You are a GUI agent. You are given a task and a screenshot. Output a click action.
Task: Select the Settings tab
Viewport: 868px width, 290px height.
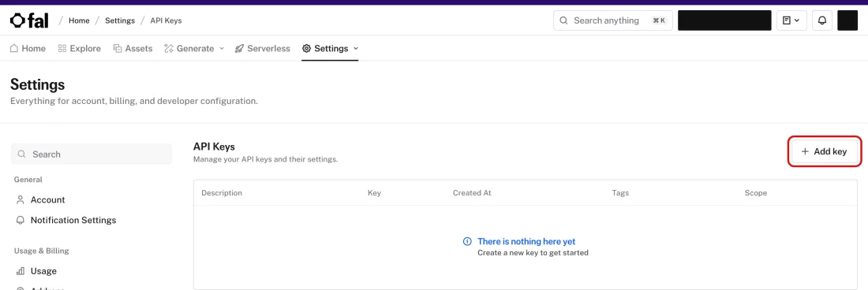(x=331, y=49)
